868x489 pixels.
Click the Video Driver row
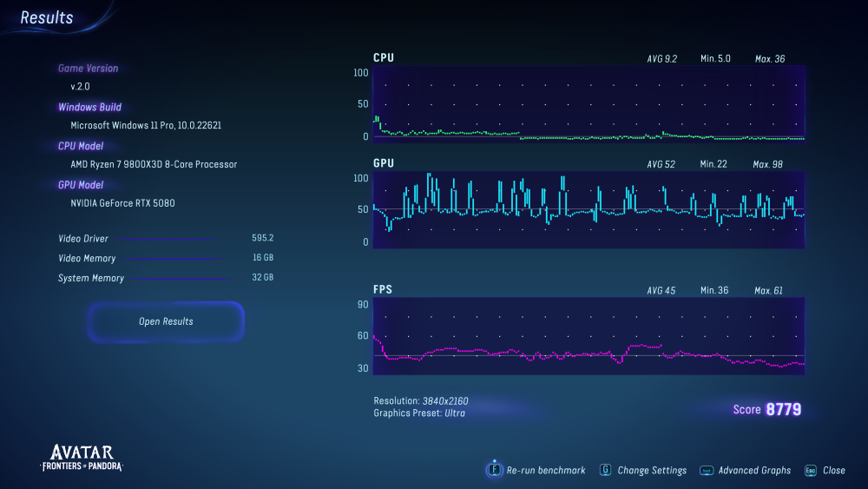click(x=165, y=238)
